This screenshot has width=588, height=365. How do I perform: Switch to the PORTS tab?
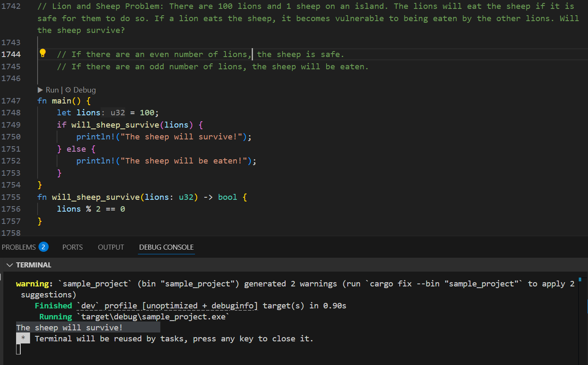point(72,247)
